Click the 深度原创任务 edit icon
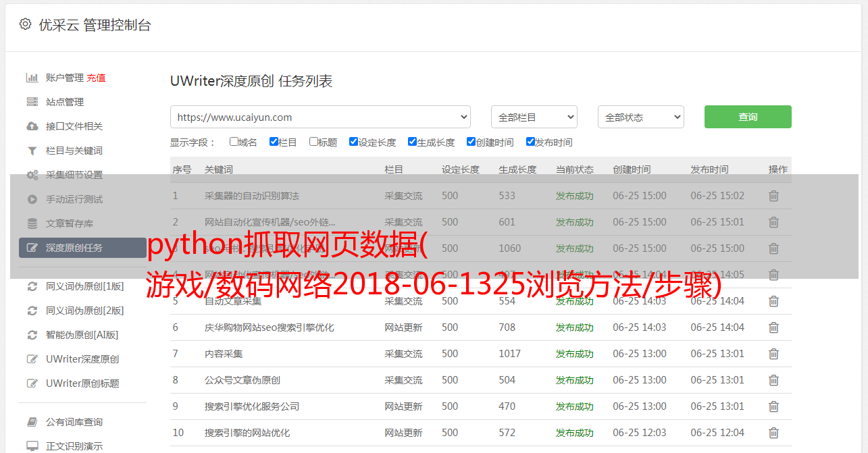 coord(32,248)
